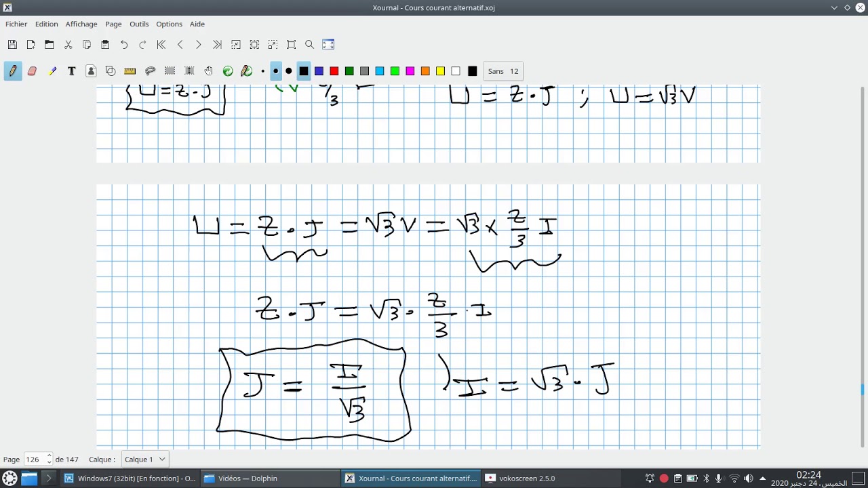Open the Edition menu

tap(47, 24)
